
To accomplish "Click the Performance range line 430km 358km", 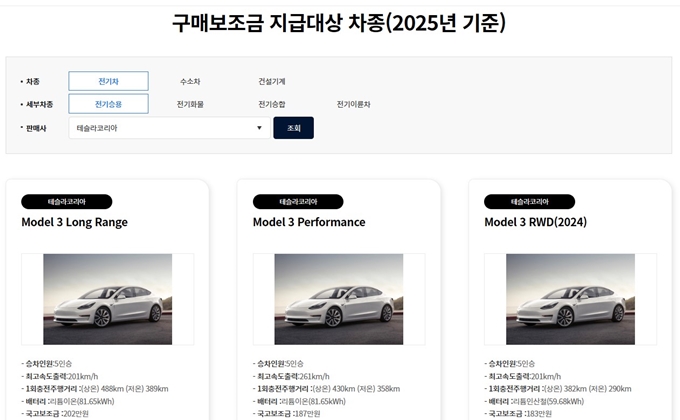I will [327, 389].
